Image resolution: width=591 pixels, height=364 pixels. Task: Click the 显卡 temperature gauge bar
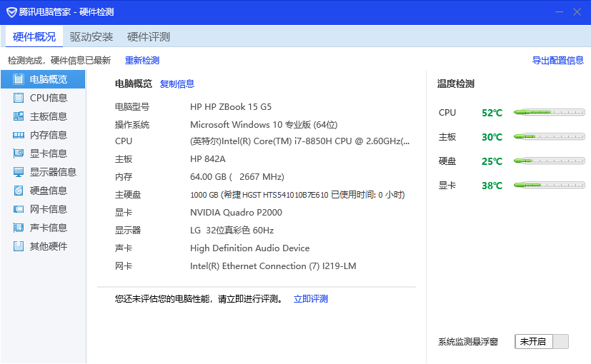tap(549, 185)
